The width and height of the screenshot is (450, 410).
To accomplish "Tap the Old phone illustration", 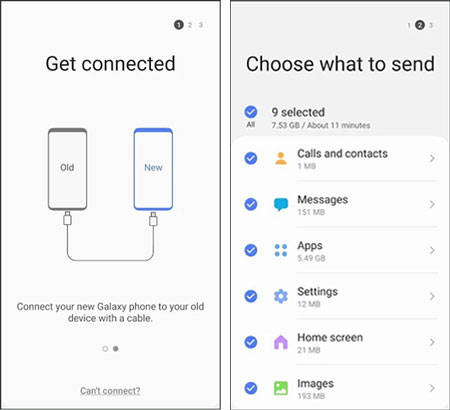I will point(67,169).
